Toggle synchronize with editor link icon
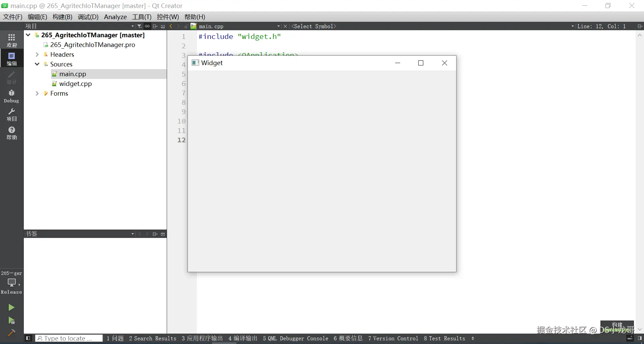The width and height of the screenshot is (644, 344). click(147, 26)
